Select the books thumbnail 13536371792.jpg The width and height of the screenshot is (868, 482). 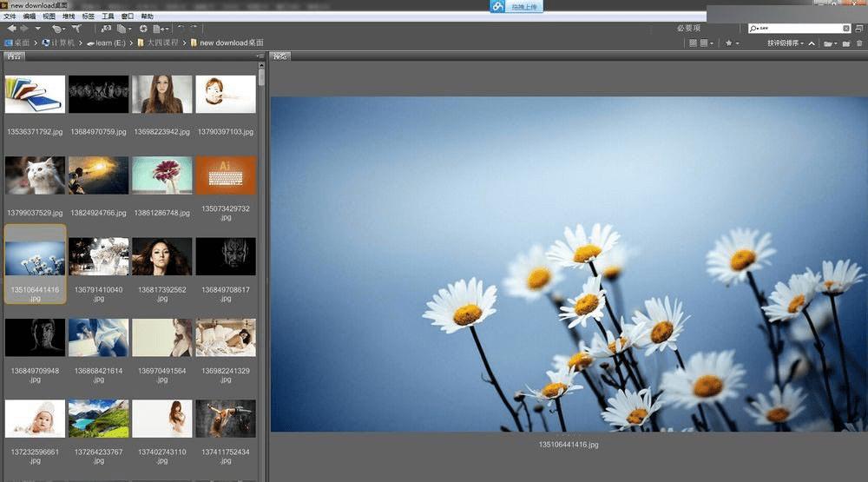[35, 95]
